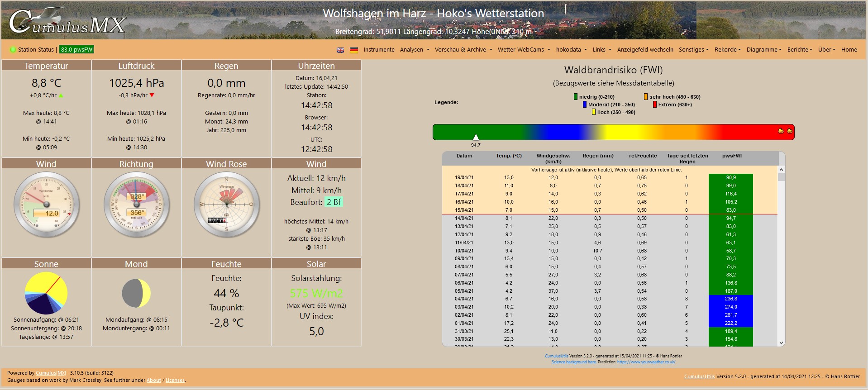Switch language with the German flag icon
868x390 pixels.
pos(354,50)
